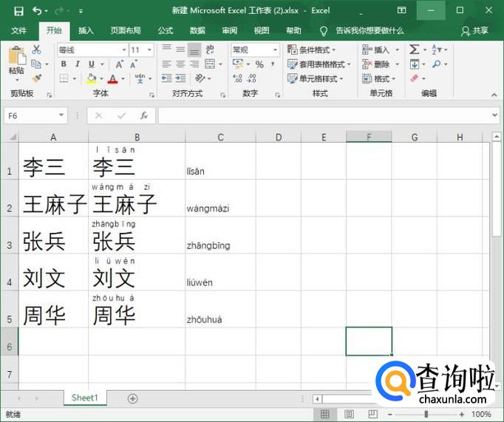Add a new sheet with plus icon
Image resolution: width=504 pixels, height=422 pixels.
[133, 398]
